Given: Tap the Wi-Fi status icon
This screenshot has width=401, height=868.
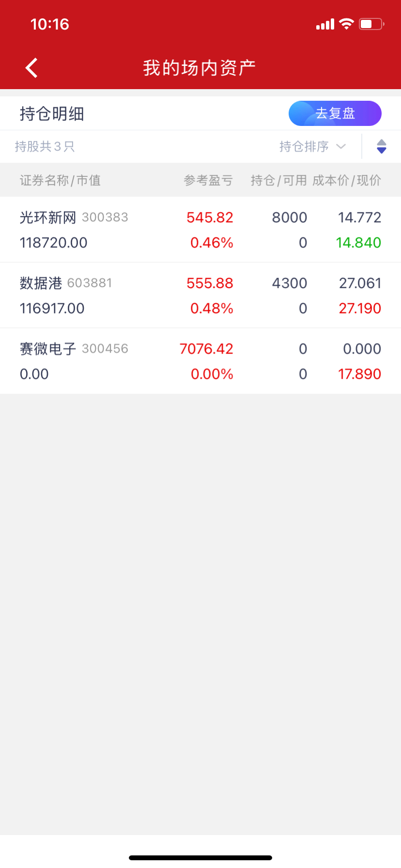Looking at the screenshot, I should click(346, 24).
